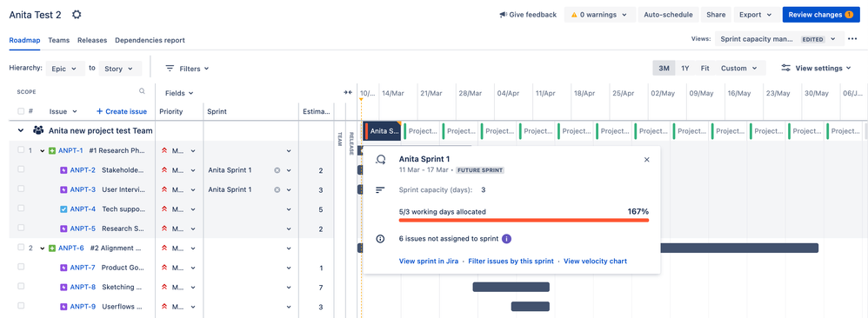Click the ANPT-3 purple story icon

coord(63,189)
